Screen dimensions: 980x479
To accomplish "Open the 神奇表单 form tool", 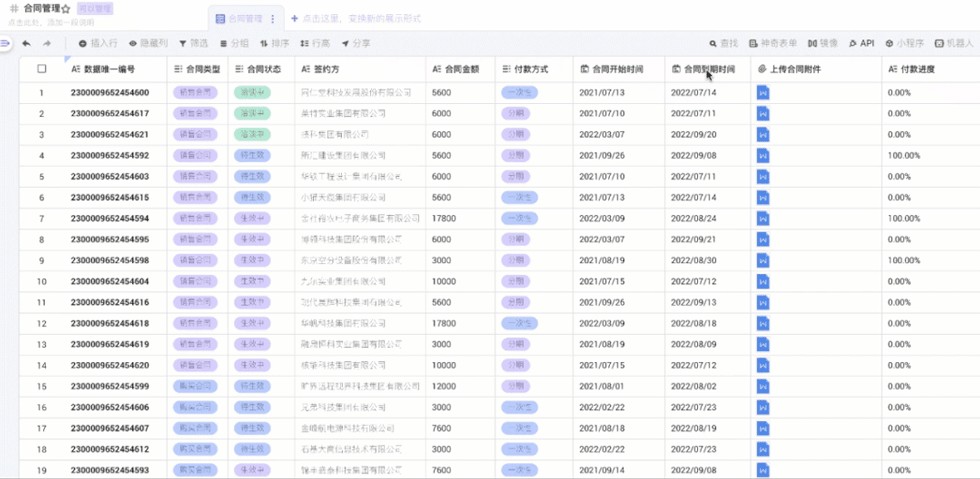I will [773, 44].
